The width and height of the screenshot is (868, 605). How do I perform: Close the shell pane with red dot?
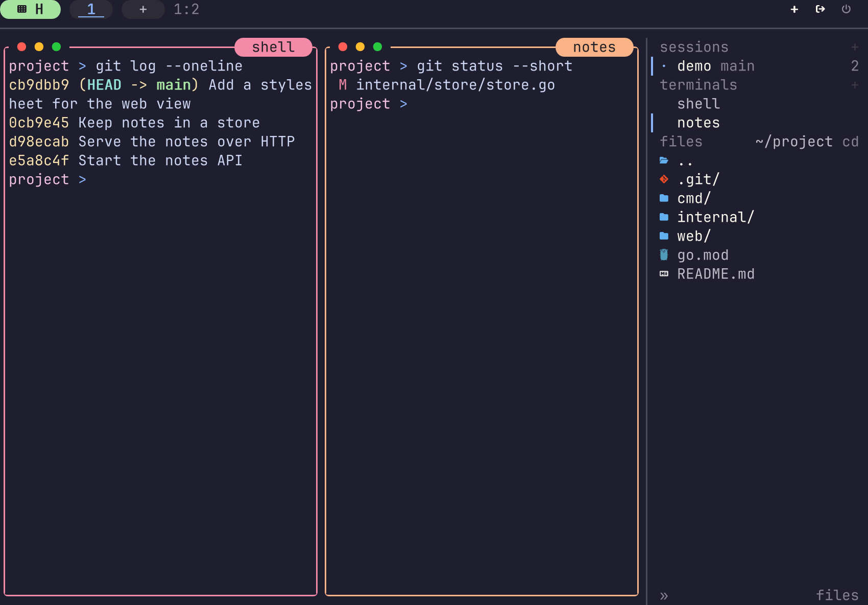(21, 47)
